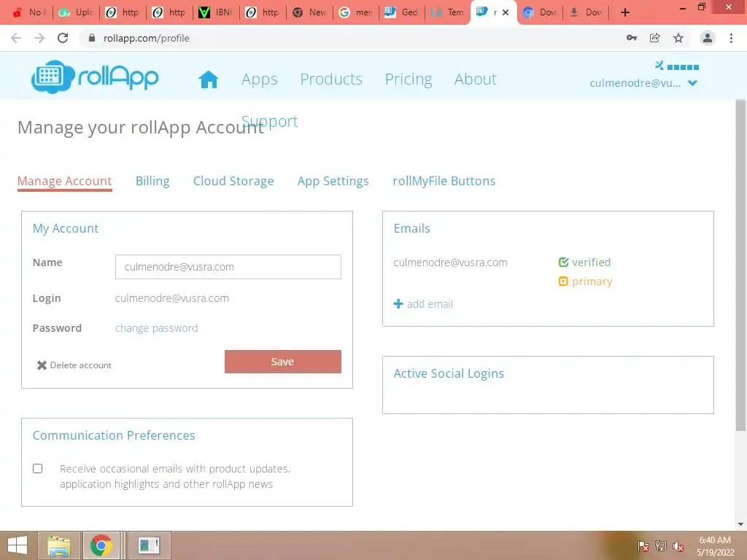This screenshot has width=747, height=560.
Task: Share this page icon
Action: coord(655,38)
